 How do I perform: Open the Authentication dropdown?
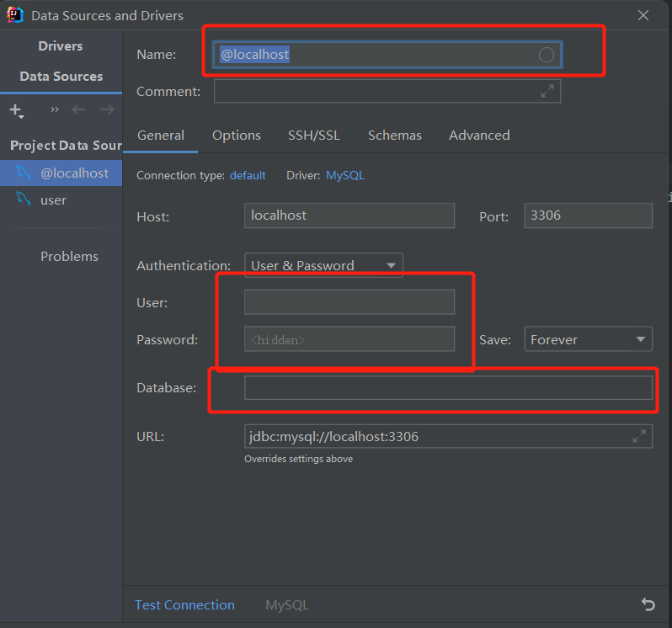tap(323, 265)
